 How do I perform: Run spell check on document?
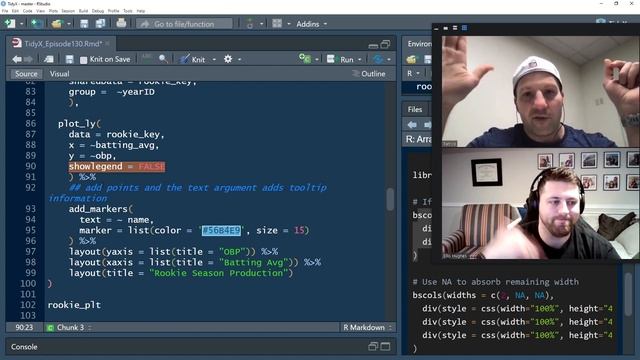click(x=147, y=59)
